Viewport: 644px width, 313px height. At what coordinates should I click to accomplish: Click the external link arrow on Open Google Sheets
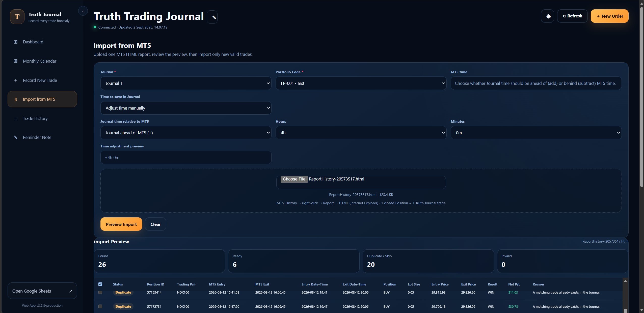point(71,291)
